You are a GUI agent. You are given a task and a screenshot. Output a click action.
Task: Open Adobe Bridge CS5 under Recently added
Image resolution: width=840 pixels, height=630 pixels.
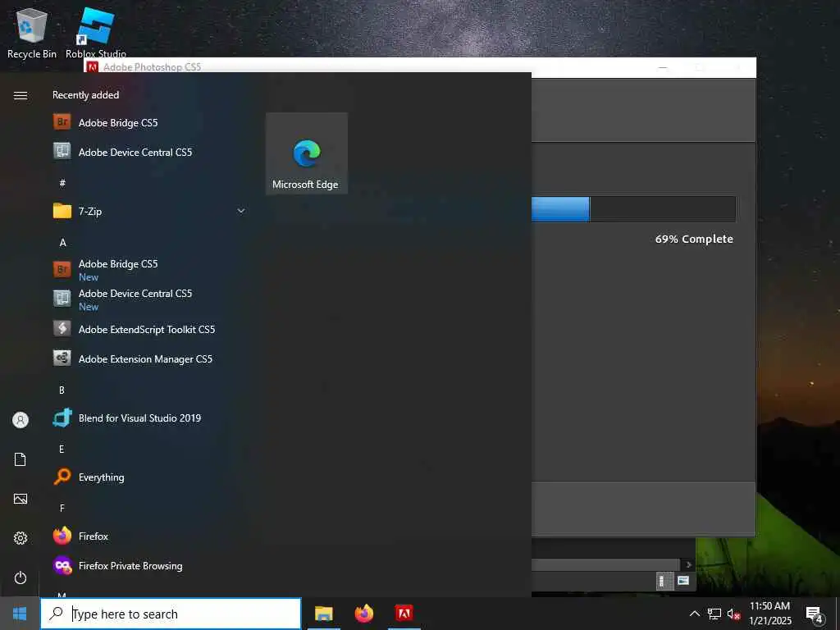pyautogui.click(x=150, y=123)
